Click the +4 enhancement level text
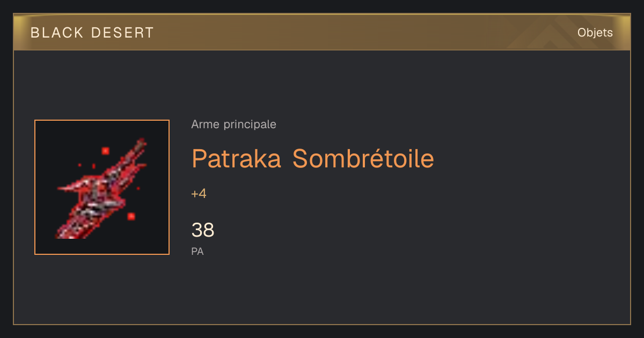Image resolution: width=644 pixels, height=338 pixels. (x=199, y=194)
